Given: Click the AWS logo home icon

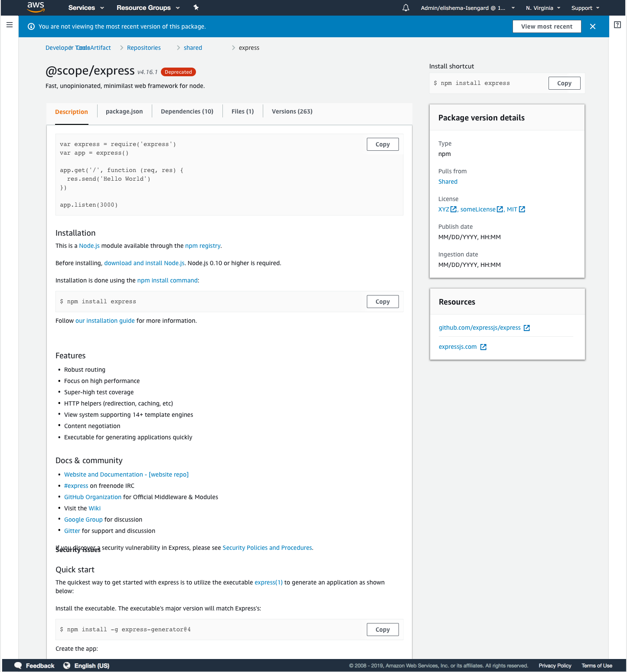Looking at the screenshot, I should coord(36,7).
